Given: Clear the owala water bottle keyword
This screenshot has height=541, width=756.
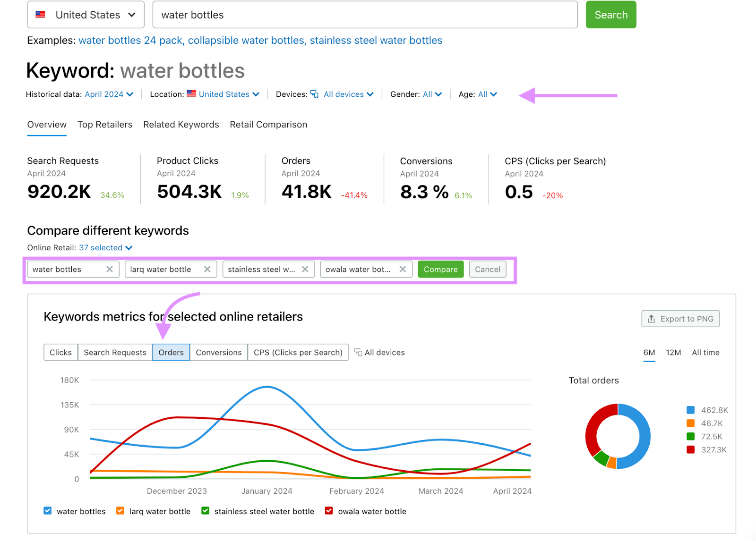Looking at the screenshot, I should [x=403, y=269].
